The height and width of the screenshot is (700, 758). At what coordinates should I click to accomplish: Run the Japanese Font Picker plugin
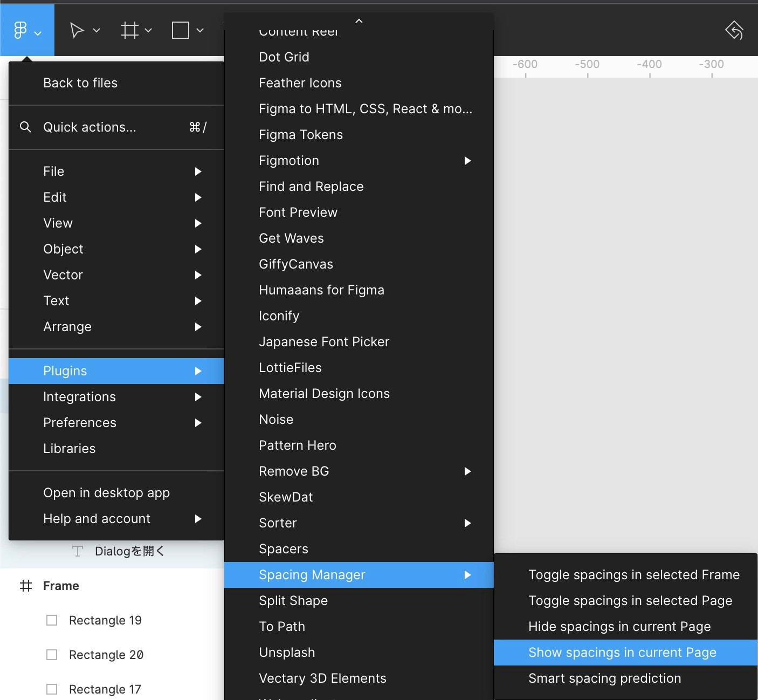pos(359,342)
